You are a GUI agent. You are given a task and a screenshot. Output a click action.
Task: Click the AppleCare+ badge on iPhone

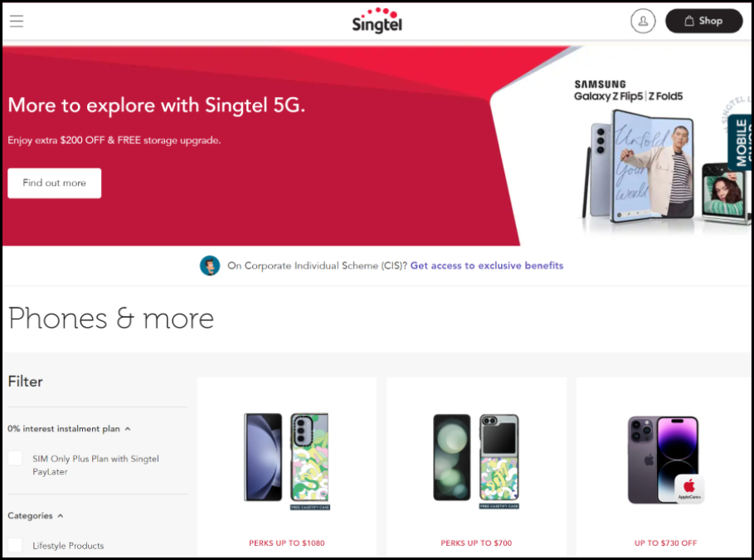689,489
